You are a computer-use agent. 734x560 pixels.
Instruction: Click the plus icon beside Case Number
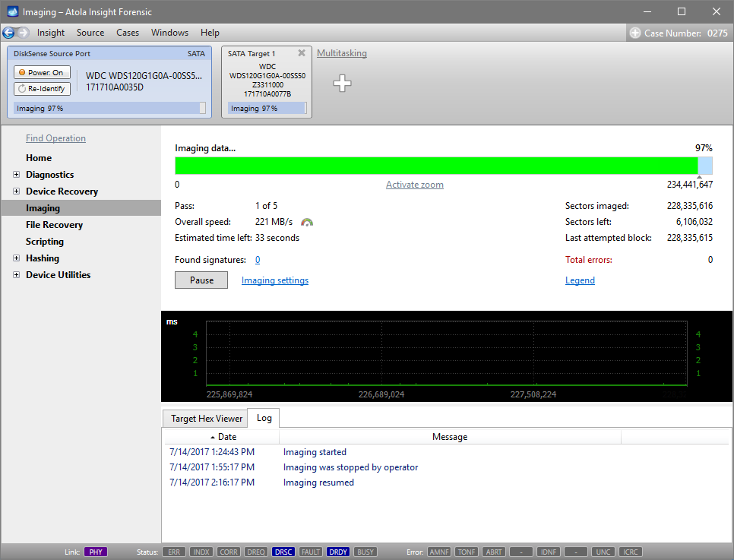tap(635, 33)
